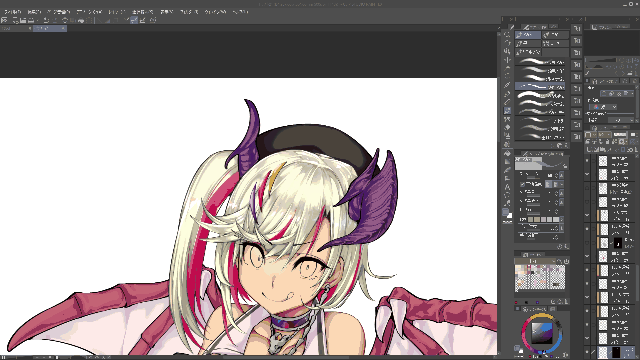Select the Balloon tool in tool palette
The height and width of the screenshot is (360, 640).
pyautogui.click(x=507, y=196)
